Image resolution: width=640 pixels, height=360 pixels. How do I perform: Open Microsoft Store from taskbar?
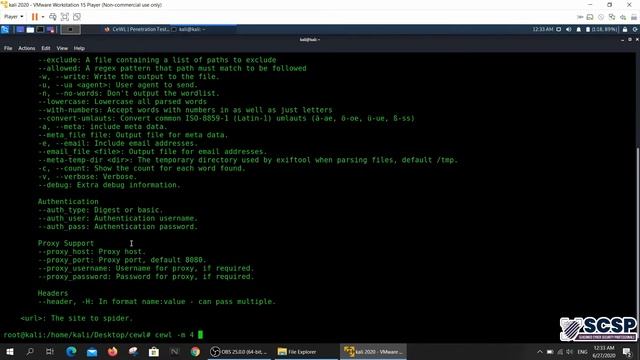pos(154,351)
